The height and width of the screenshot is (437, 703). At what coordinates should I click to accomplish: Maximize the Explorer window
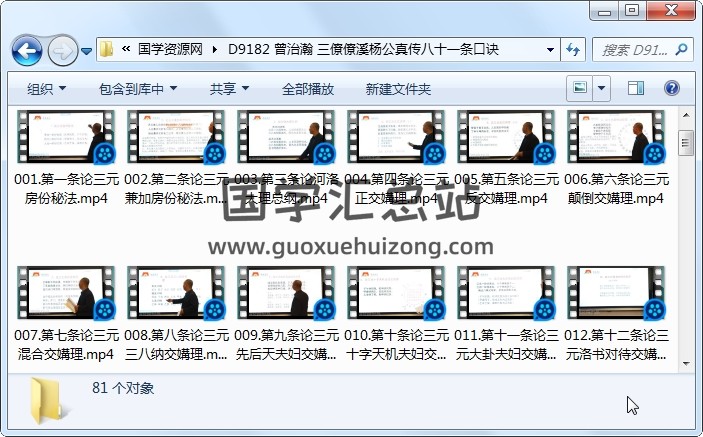point(633,11)
